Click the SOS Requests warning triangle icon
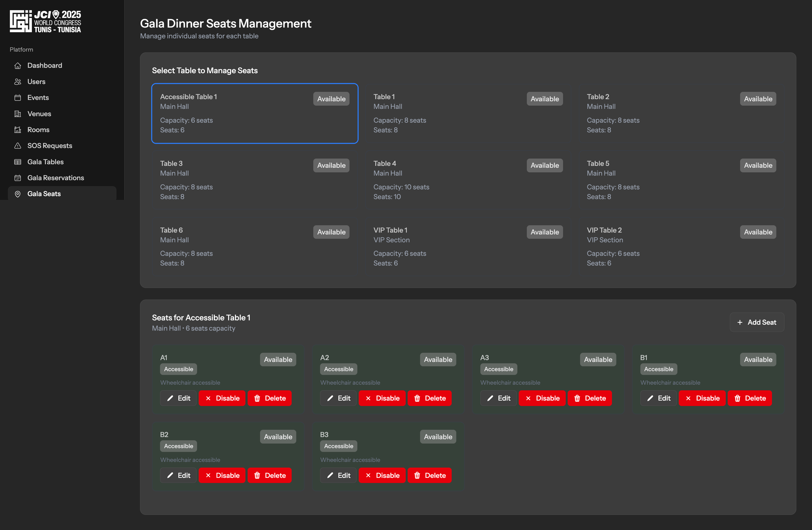The height and width of the screenshot is (530, 812). tap(18, 146)
